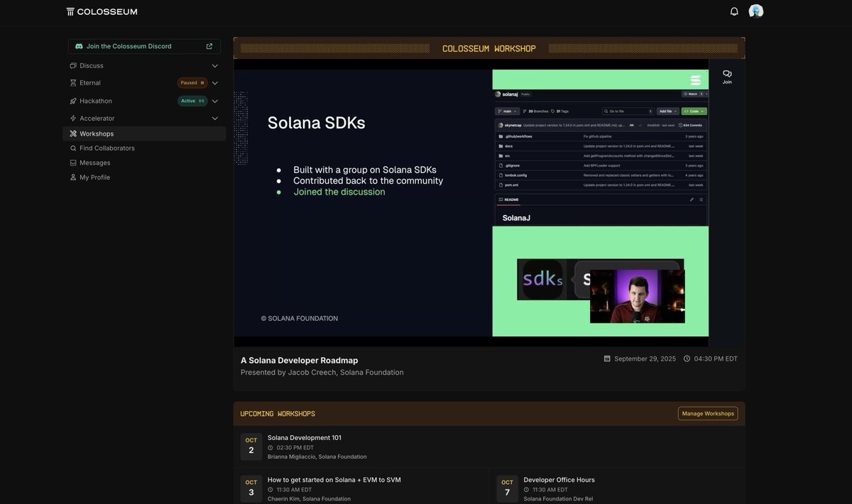Click the Messages envelope icon
Viewport: 852px width, 504px height.
pos(73,163)
